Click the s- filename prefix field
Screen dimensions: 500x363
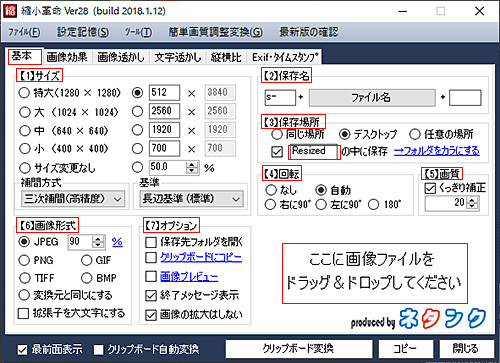280,98
